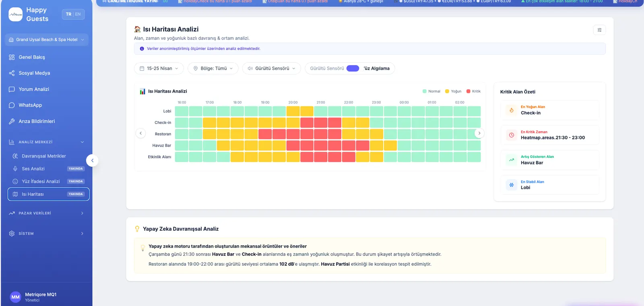Click the Arıza Bildirimleri wrench icon
This screenshot has height=306, width=644.
pos(12,121)
